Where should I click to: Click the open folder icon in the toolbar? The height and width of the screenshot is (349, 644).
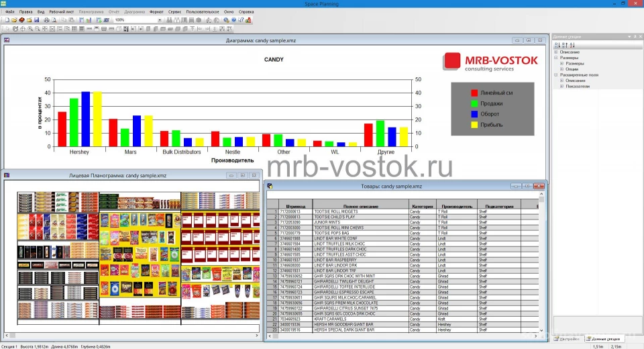(x=14, y=19)
